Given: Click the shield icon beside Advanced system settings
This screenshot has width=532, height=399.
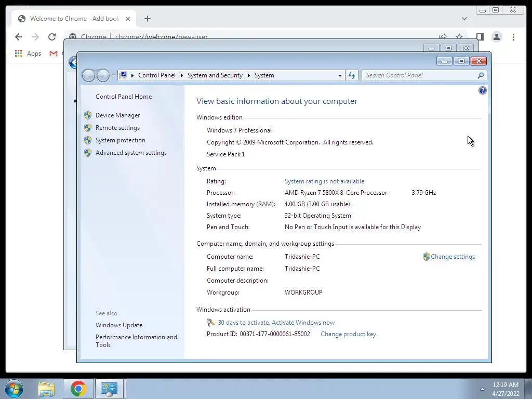Looking at the screenshot, I should [x=88, y=153].
